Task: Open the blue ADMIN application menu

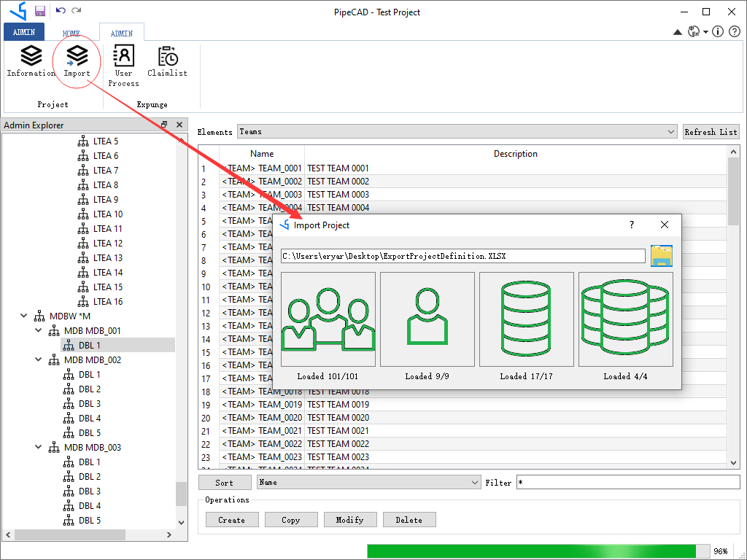Action: (23, 31)
